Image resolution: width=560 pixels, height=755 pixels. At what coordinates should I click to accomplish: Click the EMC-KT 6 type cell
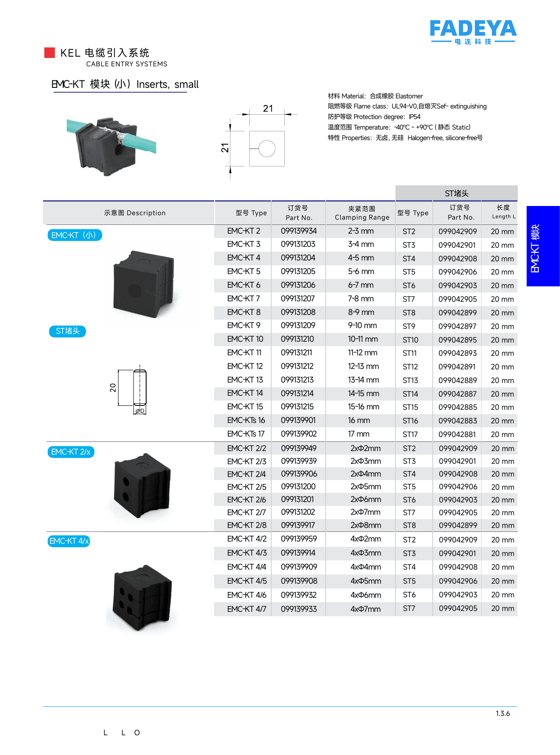tap(244, 285)
